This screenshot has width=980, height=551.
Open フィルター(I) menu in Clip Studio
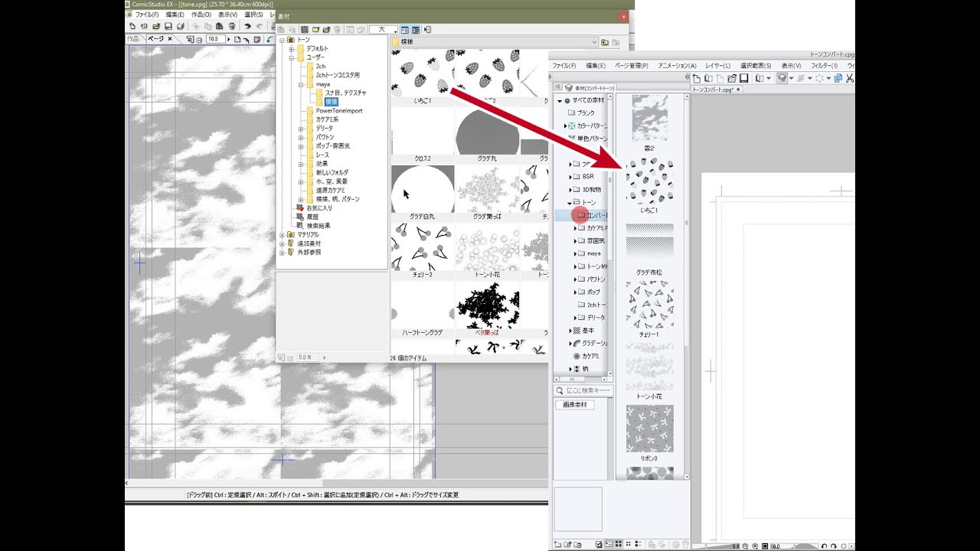tap(824, 66)
